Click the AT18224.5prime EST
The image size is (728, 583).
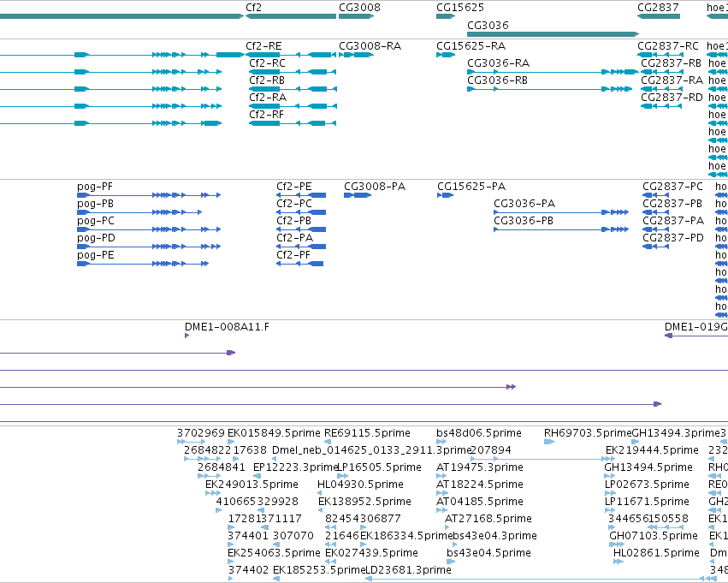(442, 493)
